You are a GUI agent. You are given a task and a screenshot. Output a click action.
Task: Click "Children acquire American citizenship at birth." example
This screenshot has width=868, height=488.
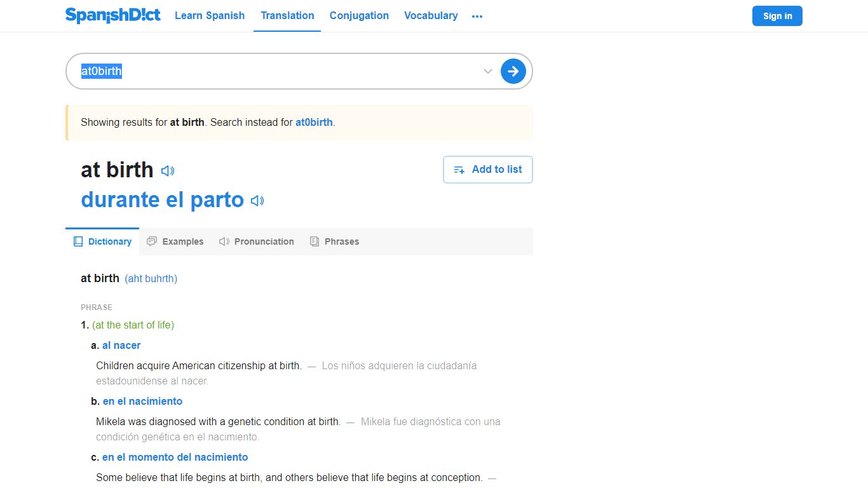(199, 365)
